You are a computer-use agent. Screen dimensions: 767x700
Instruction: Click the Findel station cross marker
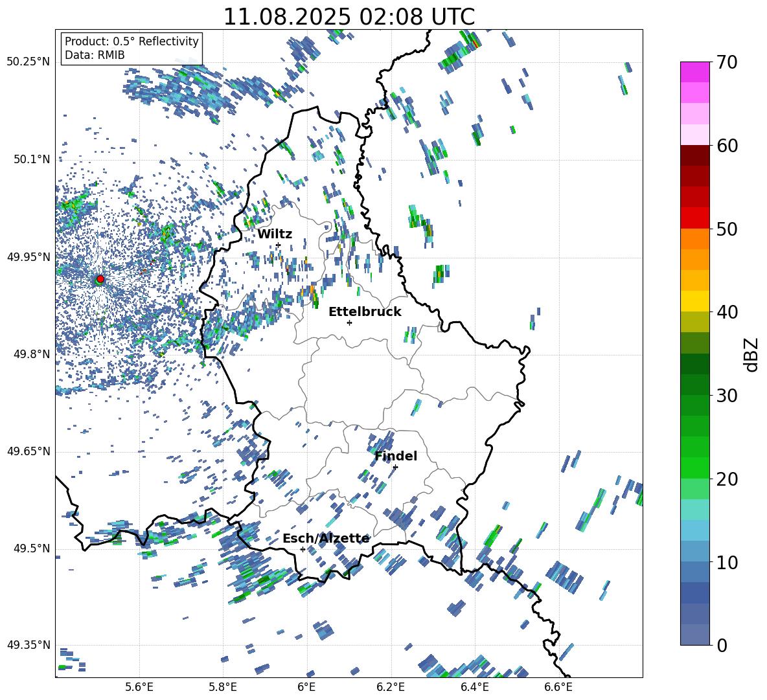[395, 467]
